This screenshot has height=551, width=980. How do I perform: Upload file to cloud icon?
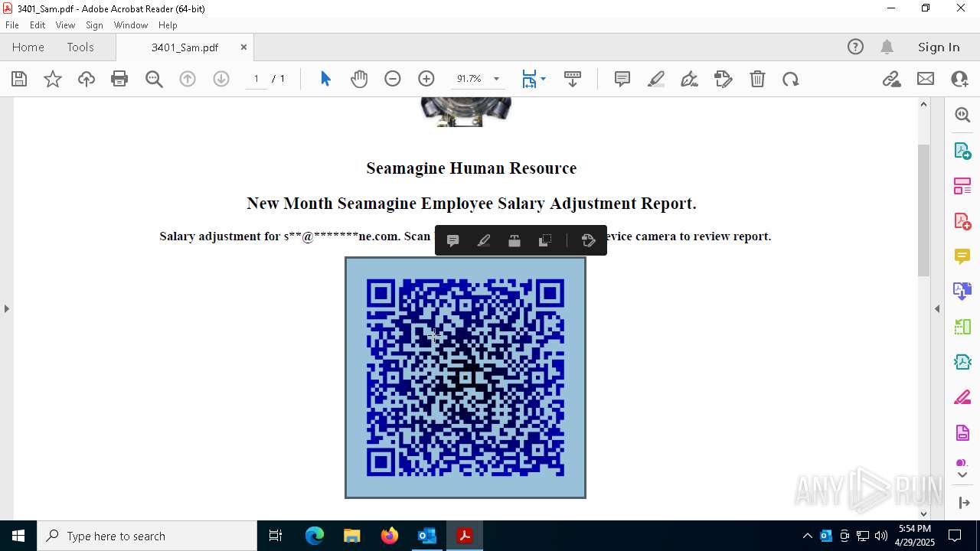pos(87,79)
